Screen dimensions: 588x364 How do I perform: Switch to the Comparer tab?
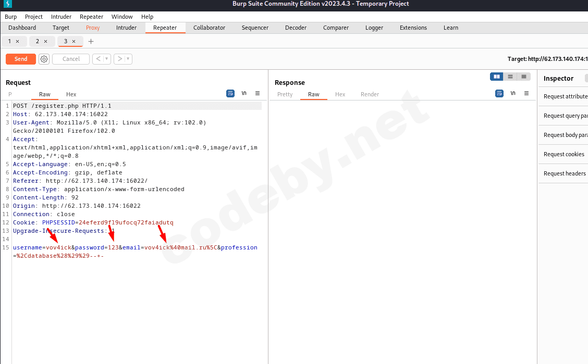pyautogui.click(x=336, y=28)
